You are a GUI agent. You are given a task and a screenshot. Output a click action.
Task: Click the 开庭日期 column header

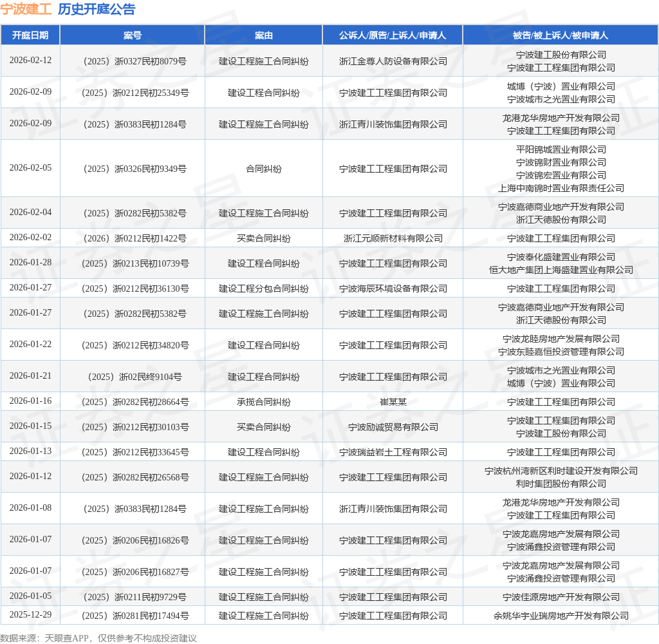click(x=30, y=35)
